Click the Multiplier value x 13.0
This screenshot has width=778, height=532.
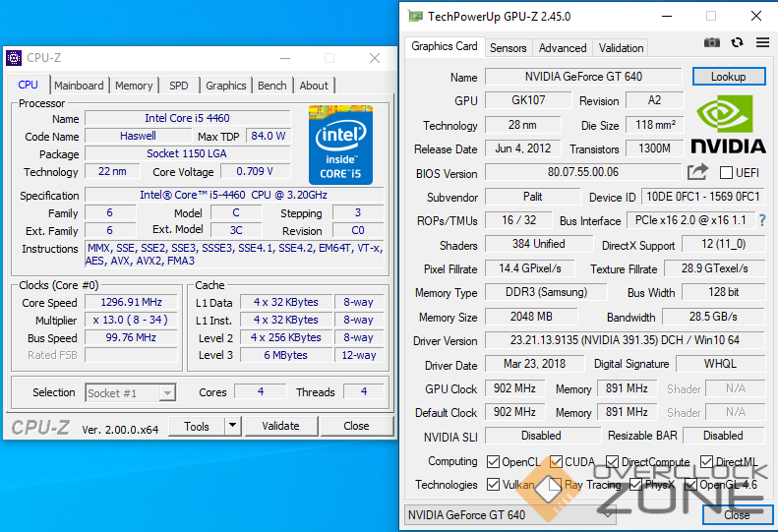point(131,321)
